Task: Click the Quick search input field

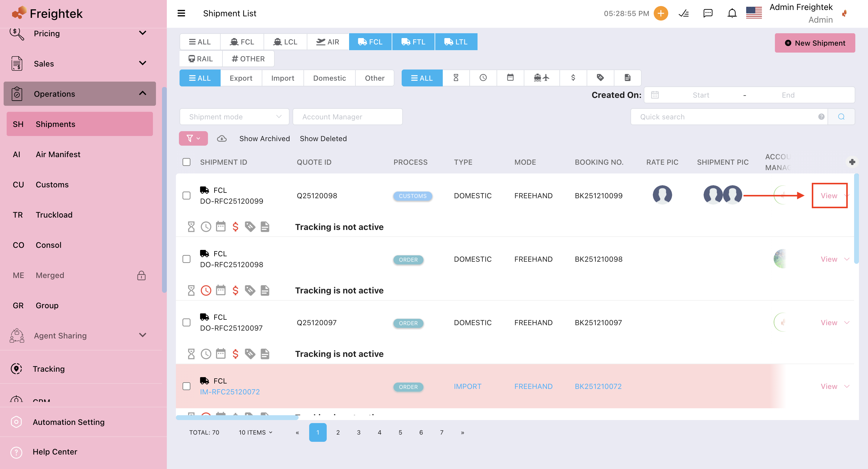Action: coord(728,117)
